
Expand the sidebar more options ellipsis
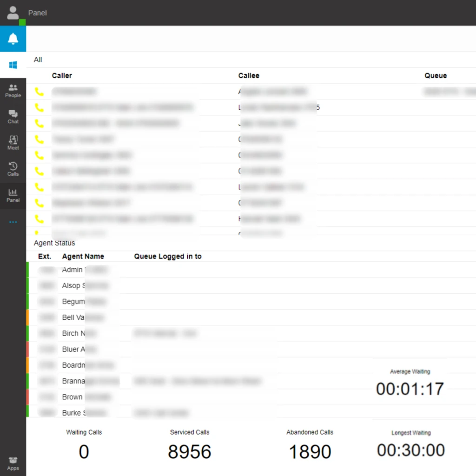tap(13, 222)
